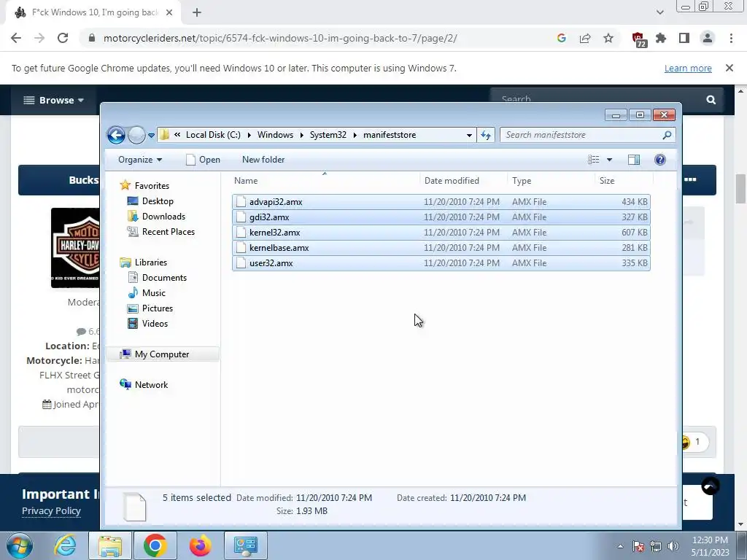Create a New folder
Image resolution: width=747 pixels, height=560 pixels.
click(x=263, y=160)
